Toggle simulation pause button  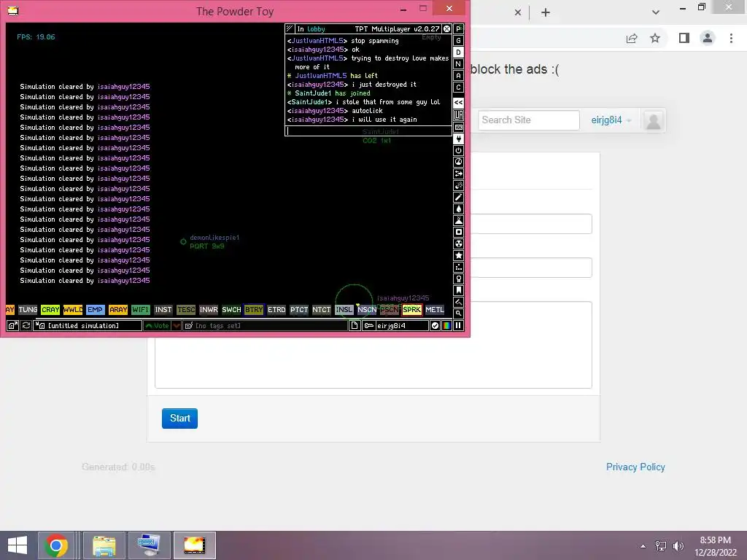pos(458,326)
